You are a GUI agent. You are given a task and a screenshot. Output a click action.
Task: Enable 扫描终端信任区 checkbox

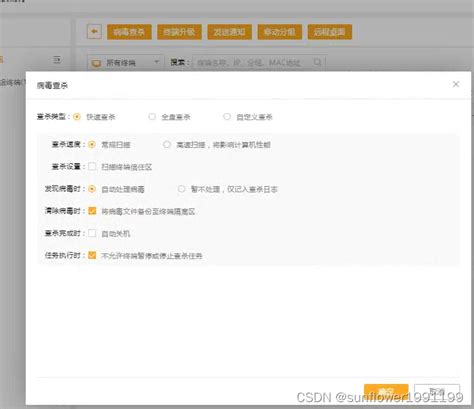pos(92,166)
